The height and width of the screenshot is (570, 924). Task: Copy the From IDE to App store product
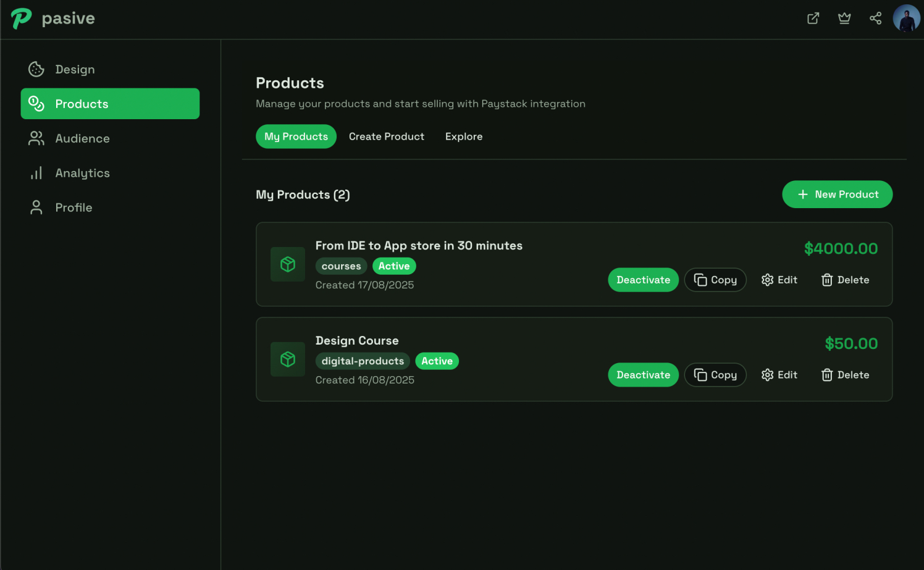click(715, 280)
